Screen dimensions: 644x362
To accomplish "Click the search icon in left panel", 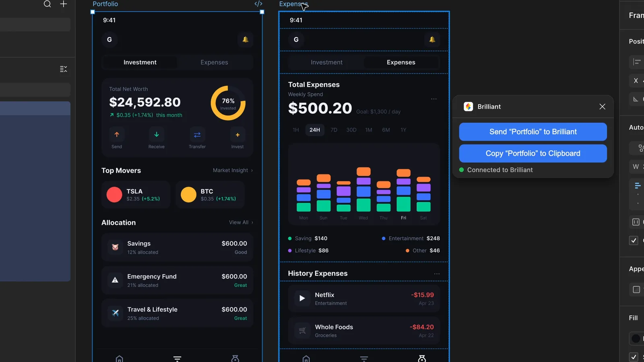I will (x=47, y=4).
